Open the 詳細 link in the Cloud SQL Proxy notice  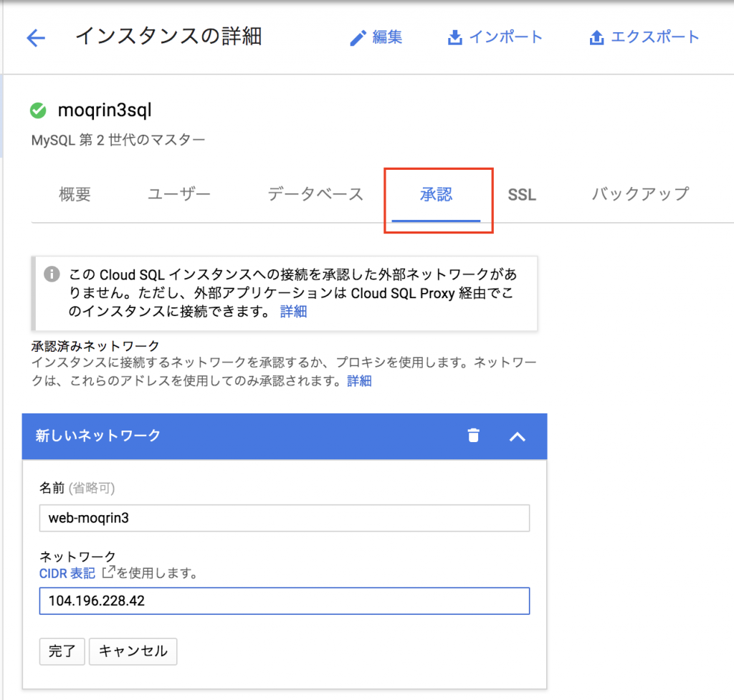coord(293,312)
